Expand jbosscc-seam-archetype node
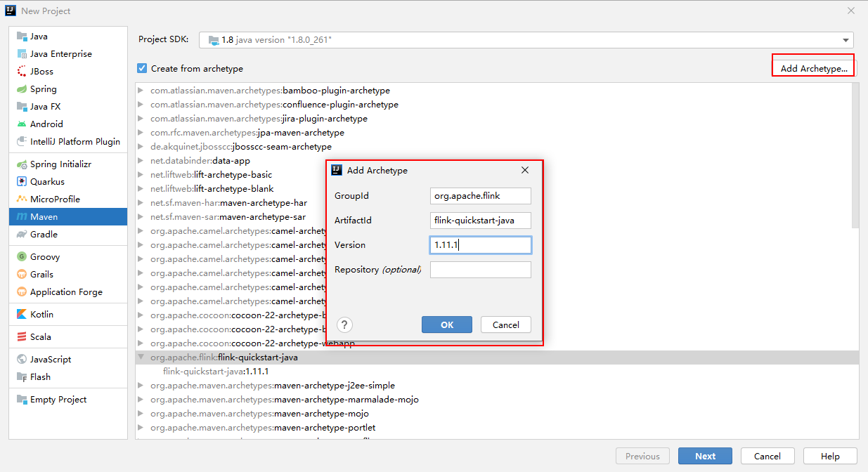This screenshot has width=868, height=472. pyautogui.click(x=141, y=147)
